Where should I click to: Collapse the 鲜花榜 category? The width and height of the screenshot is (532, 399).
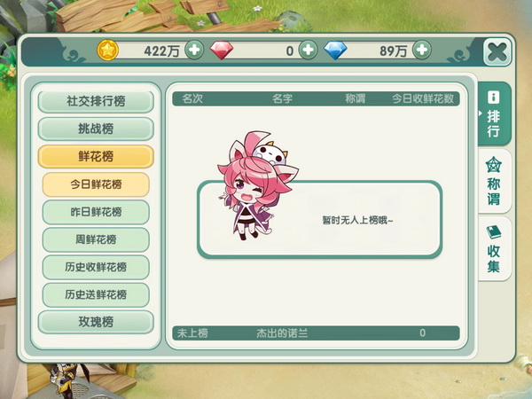tap(96, 157)
